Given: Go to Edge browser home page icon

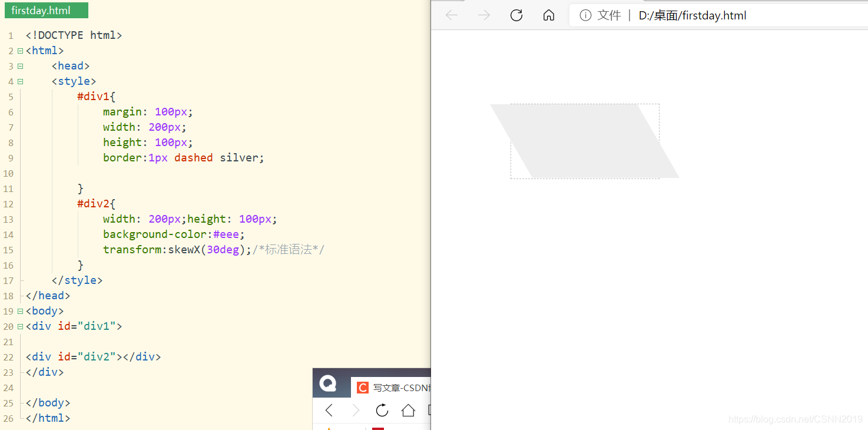Looking at the screenshot, I should pyautogui.click(x=549, y=15).
